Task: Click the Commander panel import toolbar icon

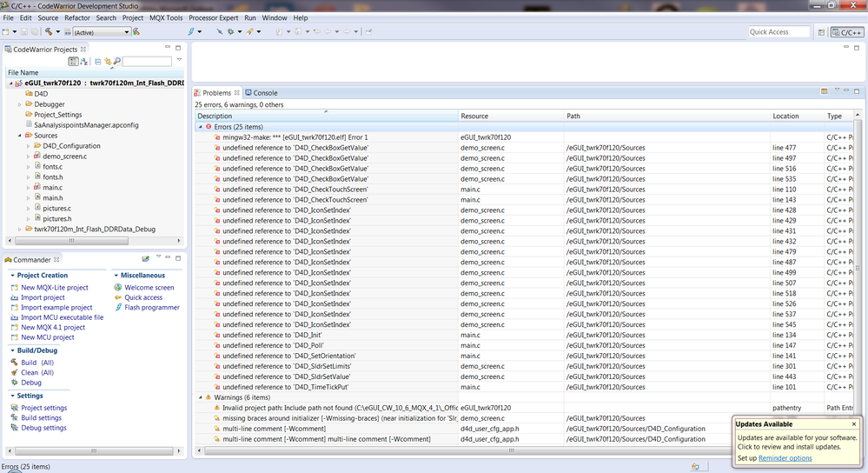Action: [x=146, y=258]
